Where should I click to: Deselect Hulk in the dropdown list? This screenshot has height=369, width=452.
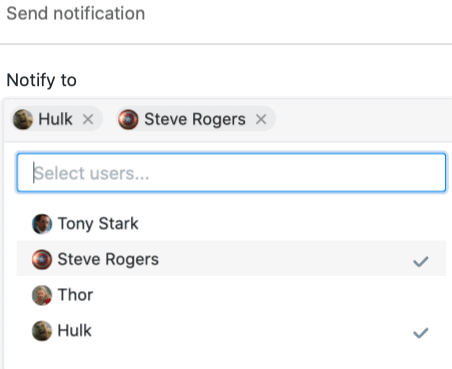[231, 331]
